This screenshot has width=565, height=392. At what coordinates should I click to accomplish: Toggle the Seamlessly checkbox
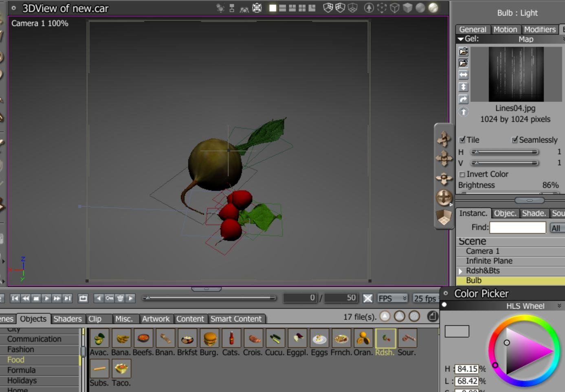(x=515, y=140)
